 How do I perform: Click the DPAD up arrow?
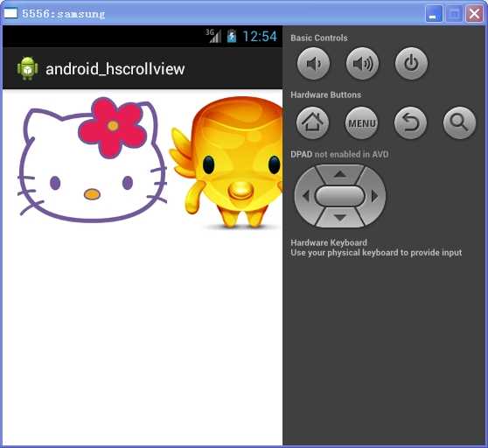(x=340, y=174)
